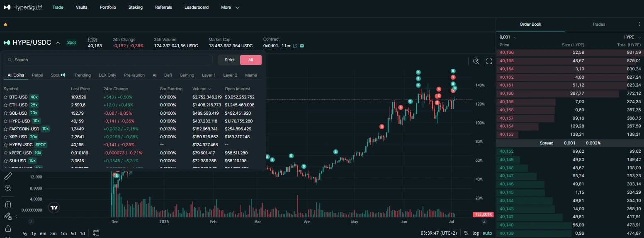Open the timezone 03:39:47 (UTC+2) menu
This screenshot has width=644, height=238.
click(440, 233)
